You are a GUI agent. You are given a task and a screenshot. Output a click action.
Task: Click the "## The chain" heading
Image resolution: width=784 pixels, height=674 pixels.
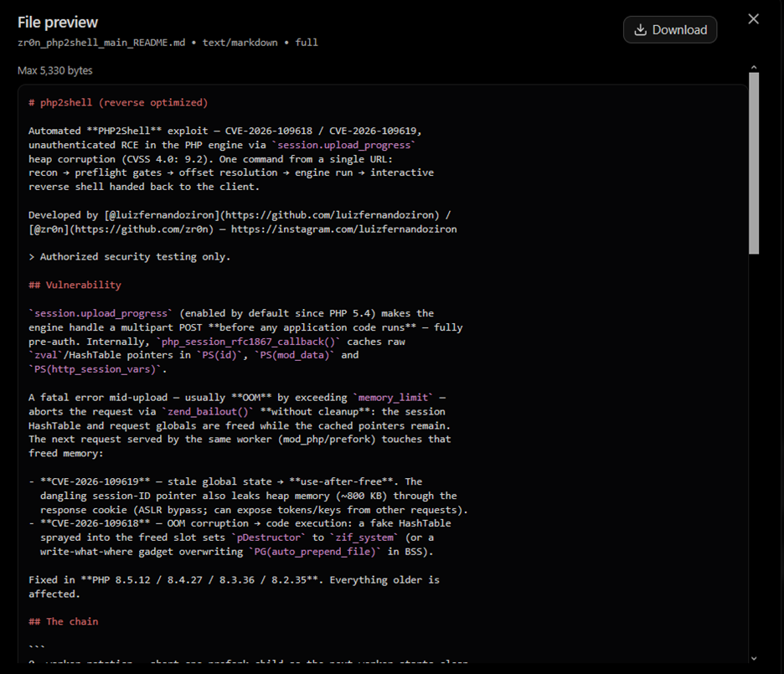[x=64, y=621]
